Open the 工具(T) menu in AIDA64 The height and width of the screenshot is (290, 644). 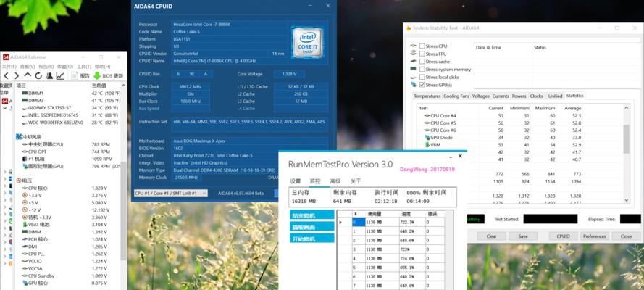[x=84, y=67]
